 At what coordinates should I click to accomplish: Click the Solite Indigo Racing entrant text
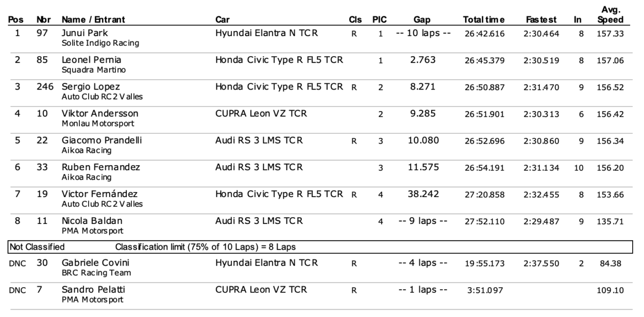click(100, 43)
